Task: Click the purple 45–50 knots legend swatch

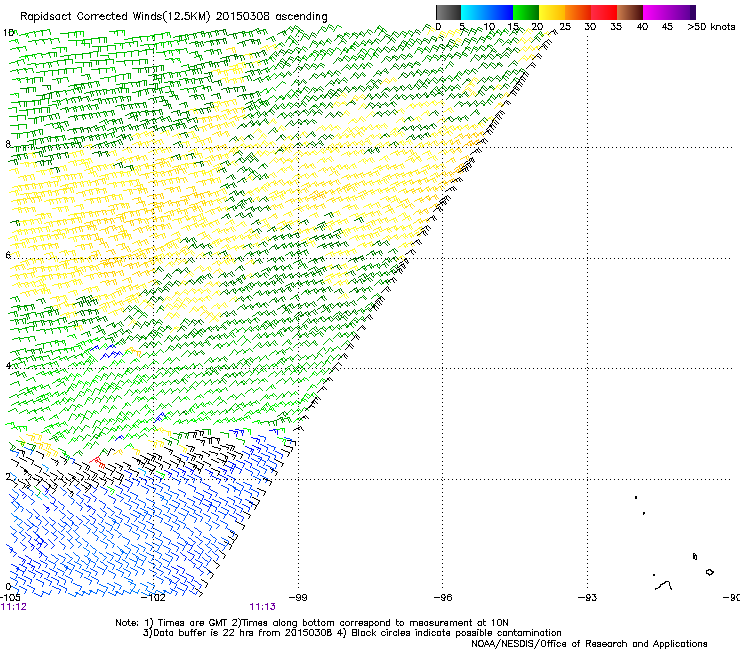Action: click(x=682, y=12)
